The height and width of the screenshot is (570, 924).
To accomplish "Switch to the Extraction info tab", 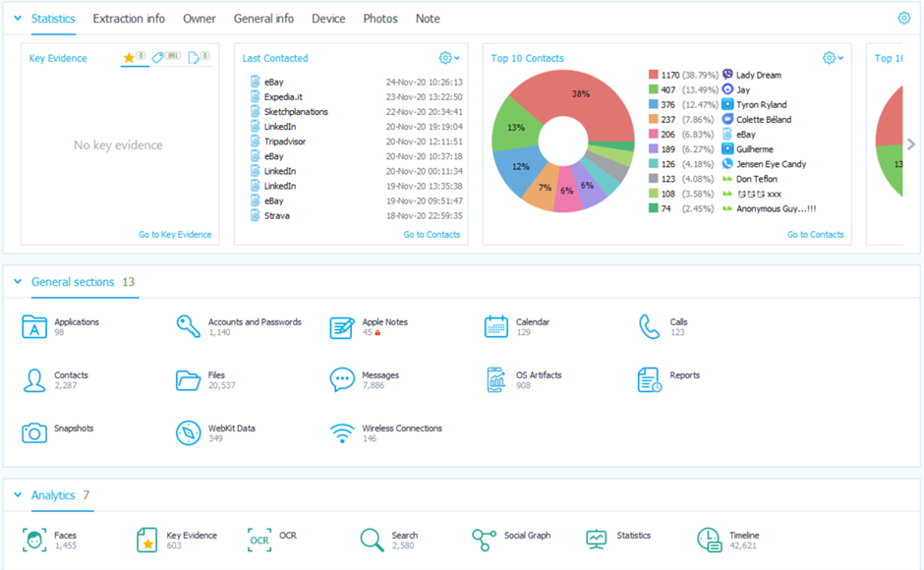I will coord(129,18).
